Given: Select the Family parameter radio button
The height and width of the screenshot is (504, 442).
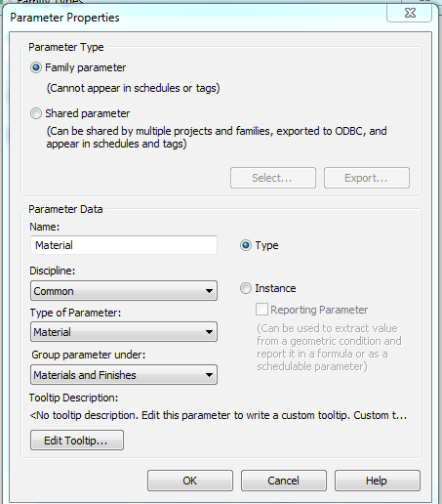Looking at the screenshot, I should pos(36,67).
